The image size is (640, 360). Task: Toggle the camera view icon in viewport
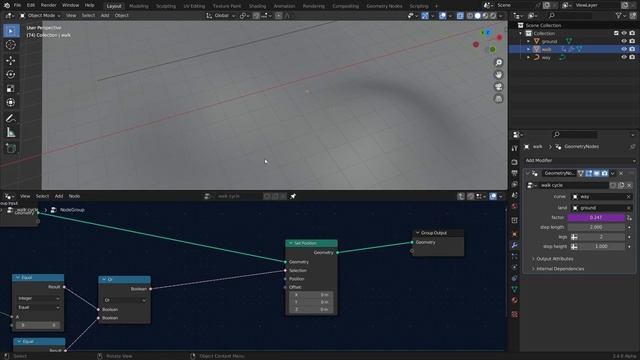(x=498, y=87)
